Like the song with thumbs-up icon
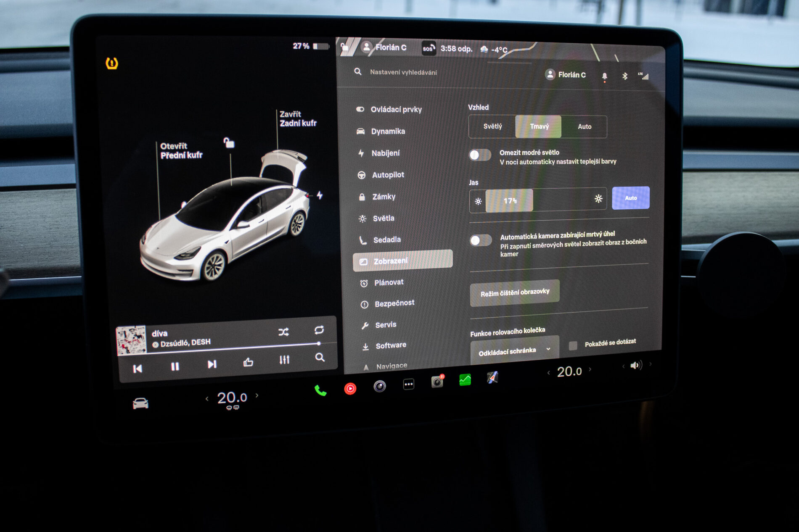Image resolution: width=799 pixels, height=532 pixels. pos(248,362)
